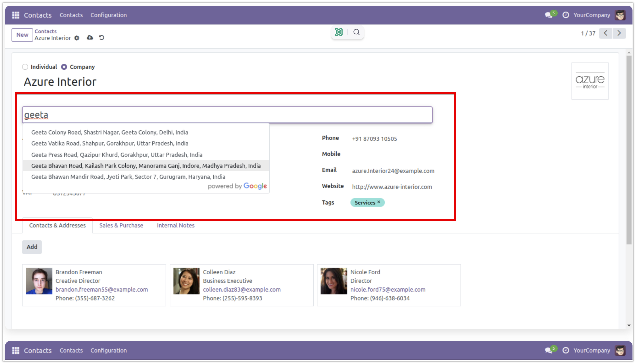Choose Geeta Colony Road, Delhi suggestion
The height and width of the screenshot is (364, 636).
point(146,132)
